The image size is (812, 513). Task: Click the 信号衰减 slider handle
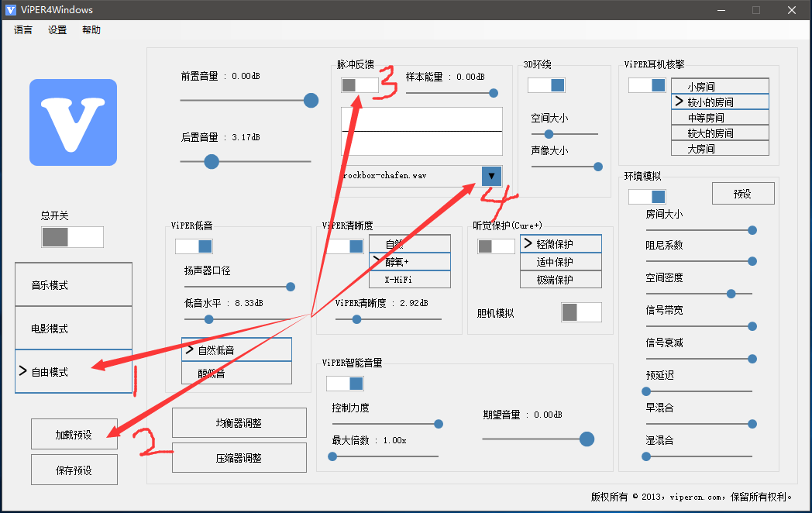pos(752,359)
